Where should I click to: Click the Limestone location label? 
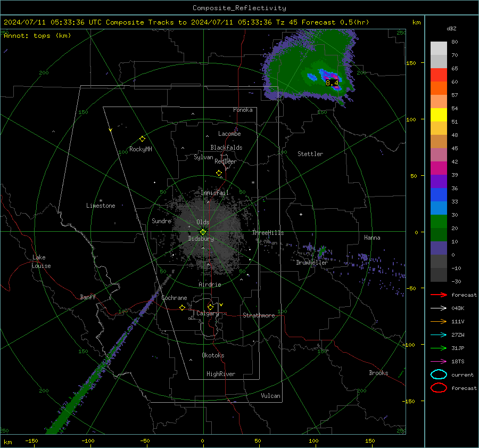(101, 206)
